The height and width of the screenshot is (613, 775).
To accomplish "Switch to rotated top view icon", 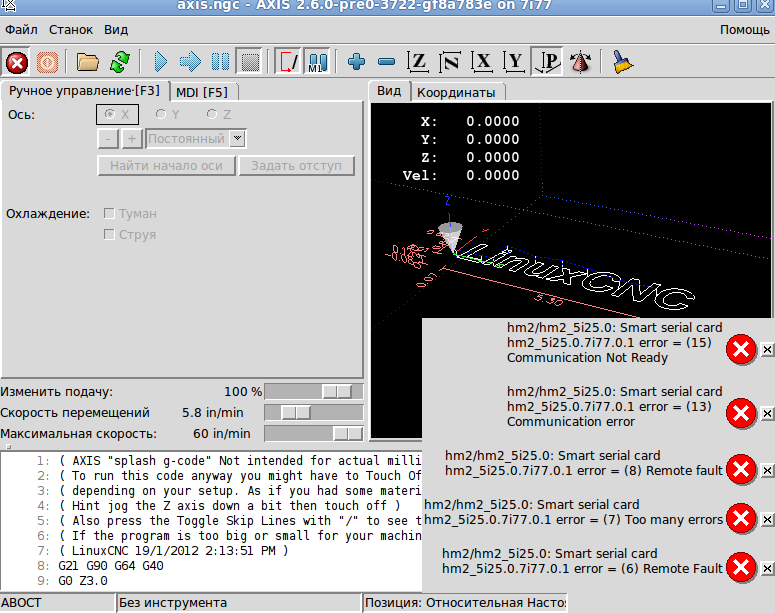I will pos(450,62).
